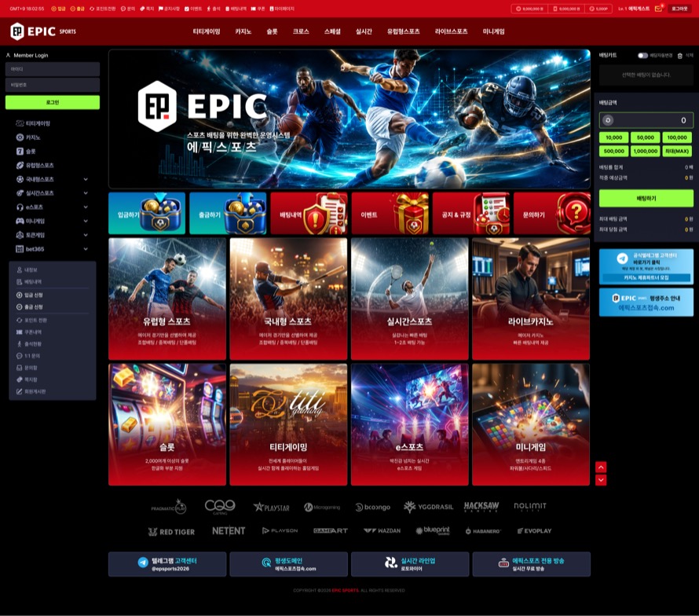Open the Telegram 고객센터 banner in right sidebar

click(x=646, y=266)
